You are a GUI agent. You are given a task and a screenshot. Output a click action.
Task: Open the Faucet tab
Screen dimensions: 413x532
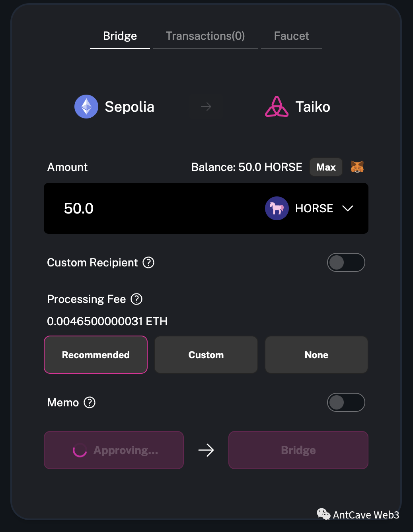(x=291, y=36)
